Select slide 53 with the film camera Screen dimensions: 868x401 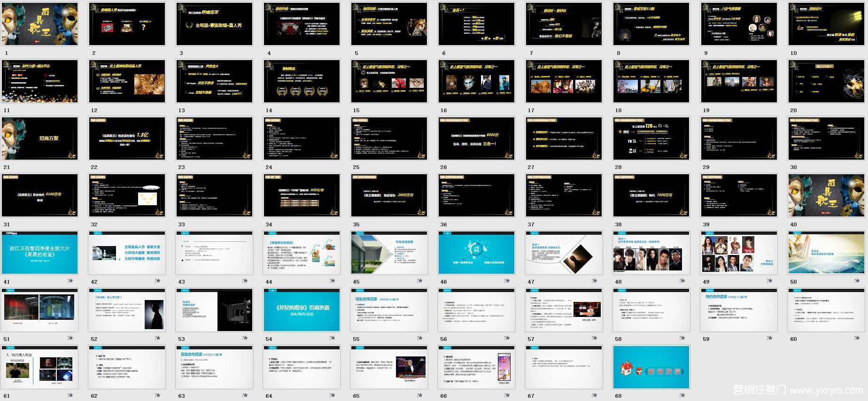tap(214, 310)
